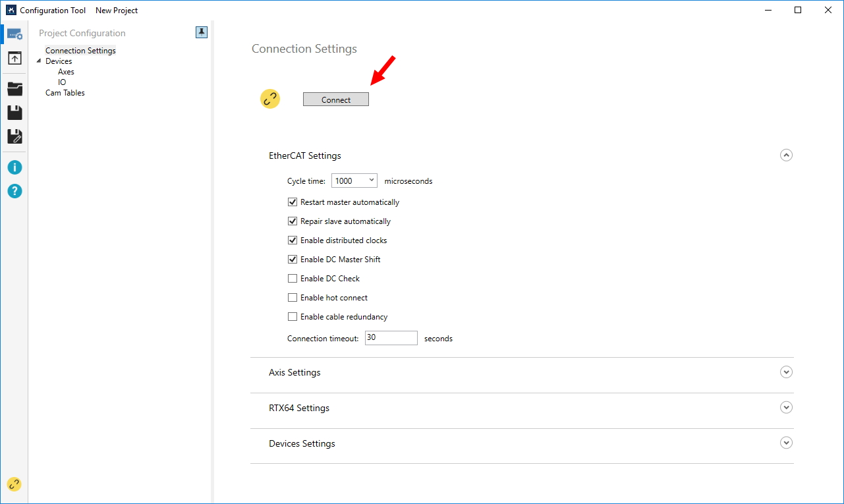This screenshot has height=504, width=844.
Task: Open the Cycle time dropdown
Action: pos(354,181)
